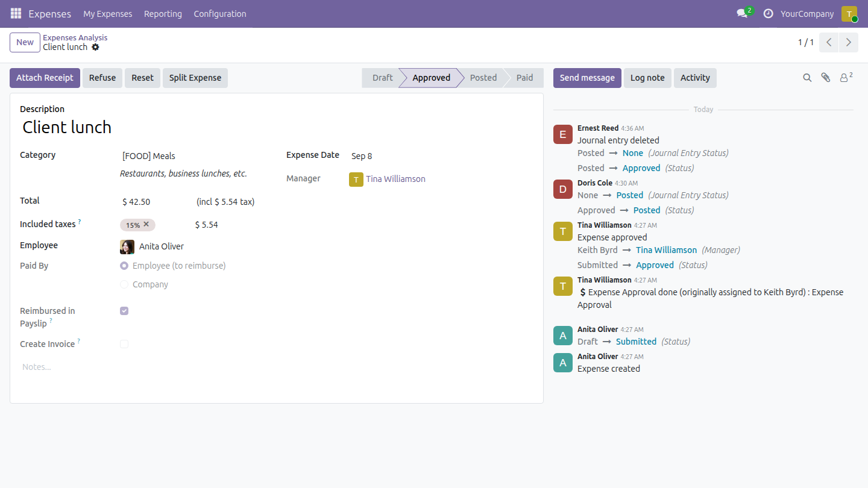This screenshot has width=868, height=488.
Task: Open the conversations message icon
Action: tap(742, 13)
